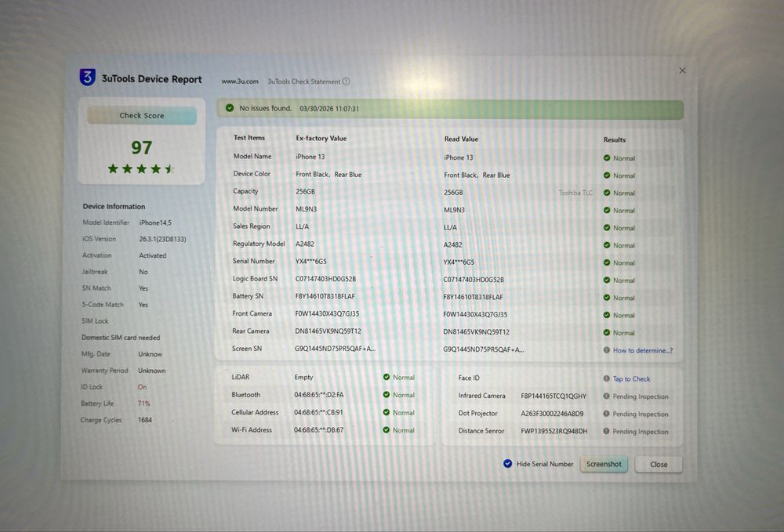
Task: Click the Warranty Period value Unknown
Action: point(152,371)
